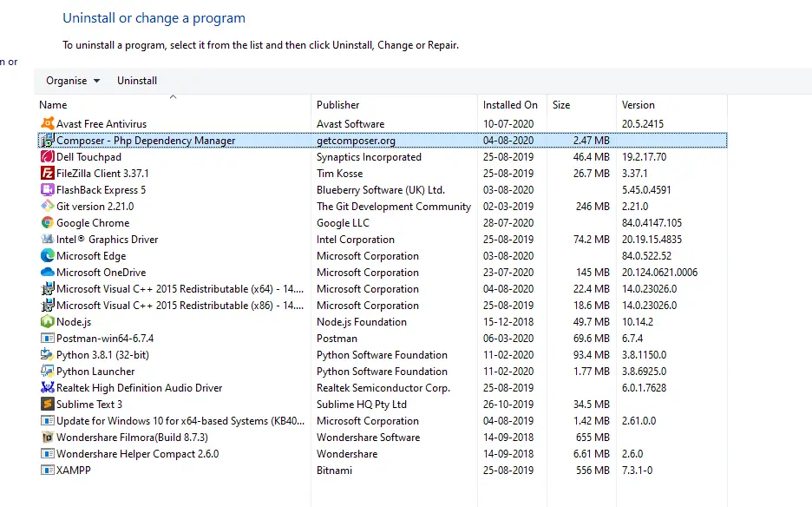Click publisher Google LLC
This screenshot has height=507, width=812.
pyautogui.click(x=343, y=223)
